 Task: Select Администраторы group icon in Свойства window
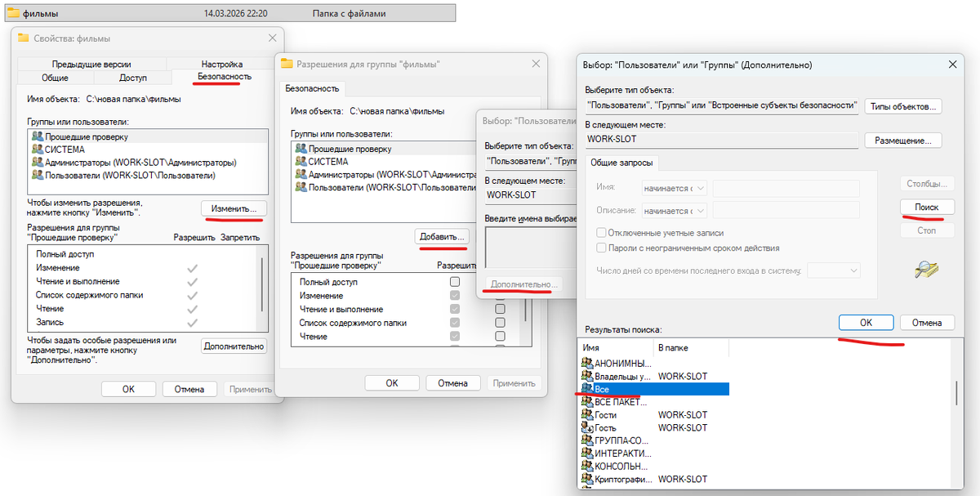(38, 162)
